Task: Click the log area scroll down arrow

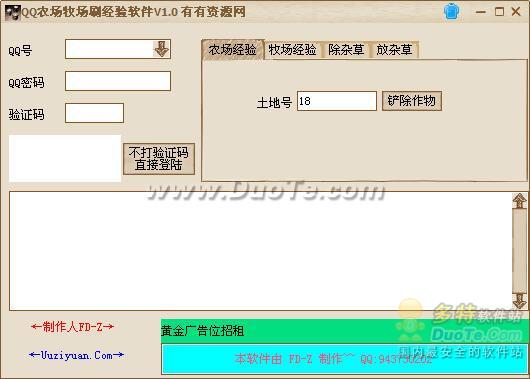Action: (519, 301)
